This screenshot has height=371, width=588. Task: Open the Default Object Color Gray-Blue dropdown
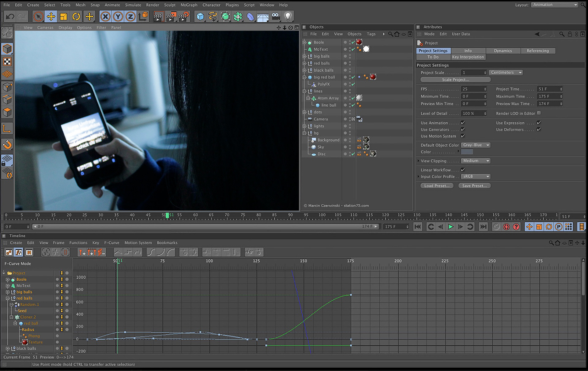(x=475, y=145)
